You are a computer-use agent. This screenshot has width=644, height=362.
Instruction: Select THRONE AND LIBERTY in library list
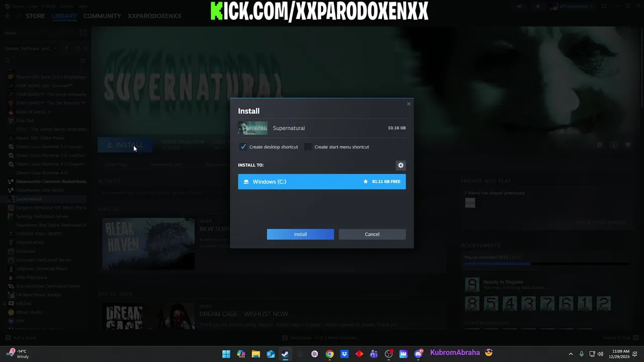pyautogui.click(x=39, y=234)
